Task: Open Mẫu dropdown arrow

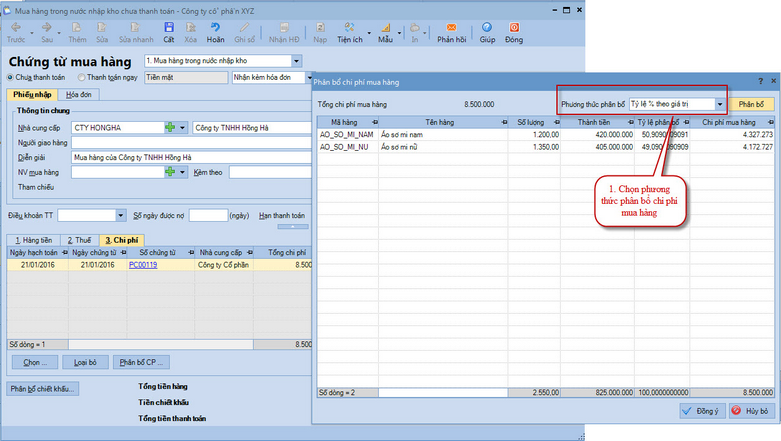Action: [399, 33]
